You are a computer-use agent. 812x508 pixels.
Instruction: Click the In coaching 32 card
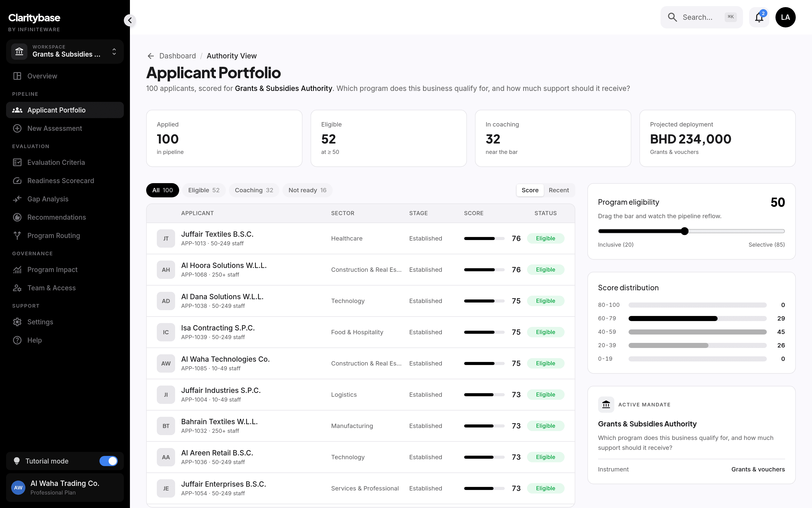click(553, 138)
